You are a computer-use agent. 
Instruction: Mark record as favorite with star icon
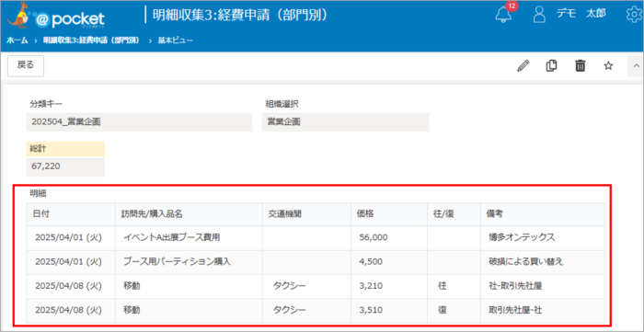608,65
